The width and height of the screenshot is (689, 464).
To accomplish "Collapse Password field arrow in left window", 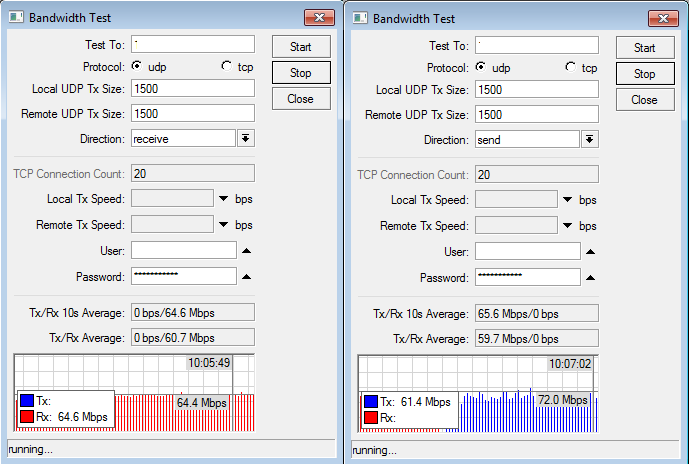I will pos(247,276).
